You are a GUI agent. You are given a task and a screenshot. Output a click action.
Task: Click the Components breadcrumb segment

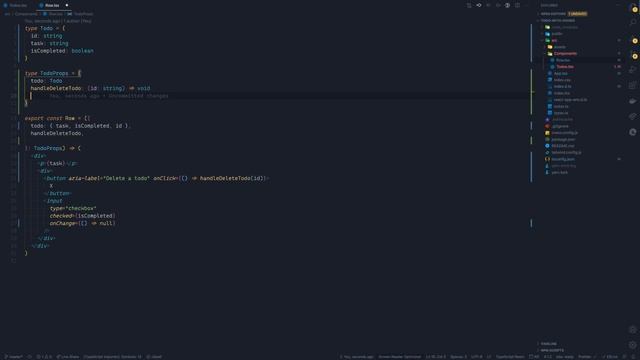[26, 14]
